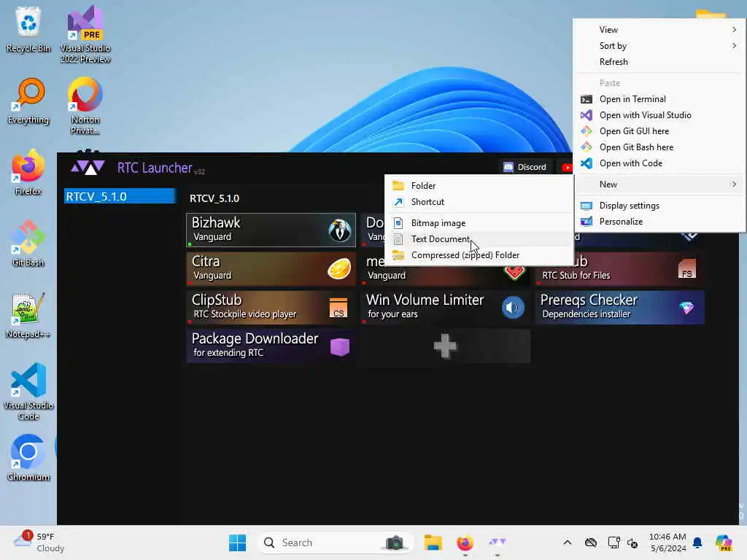Click the RTC Stub for Files FS icon
Image resolution: width=747 pixels, height=560 pixels.
tap(686, 269)
